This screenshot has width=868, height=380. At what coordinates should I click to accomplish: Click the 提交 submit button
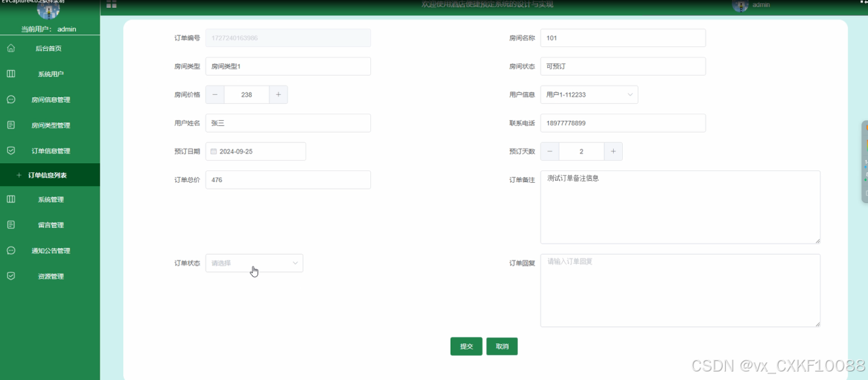[x=466, y=346]
